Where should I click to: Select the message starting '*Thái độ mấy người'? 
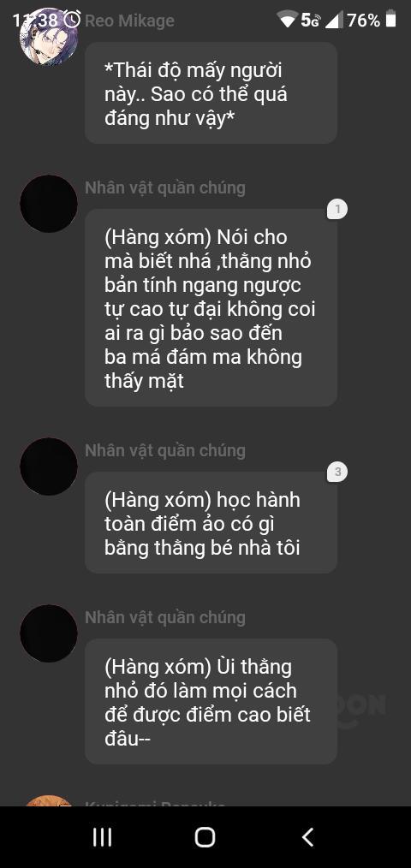point(211,94)
